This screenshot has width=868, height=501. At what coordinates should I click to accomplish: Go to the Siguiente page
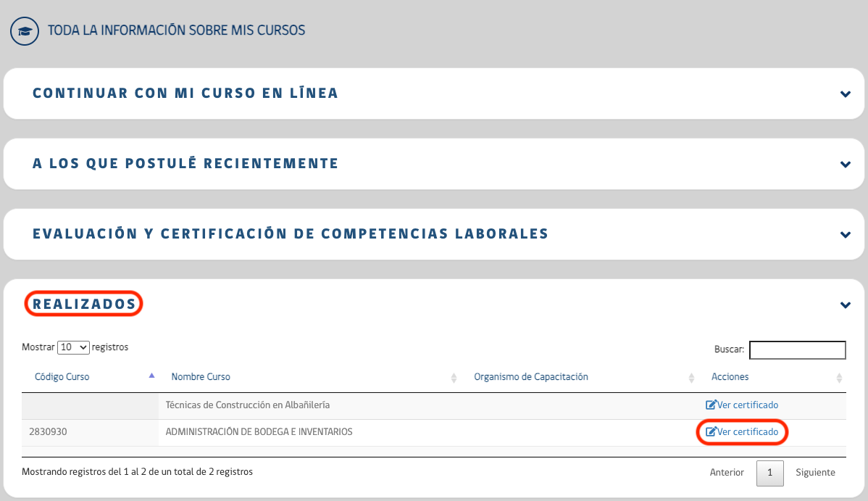(815, 473)
